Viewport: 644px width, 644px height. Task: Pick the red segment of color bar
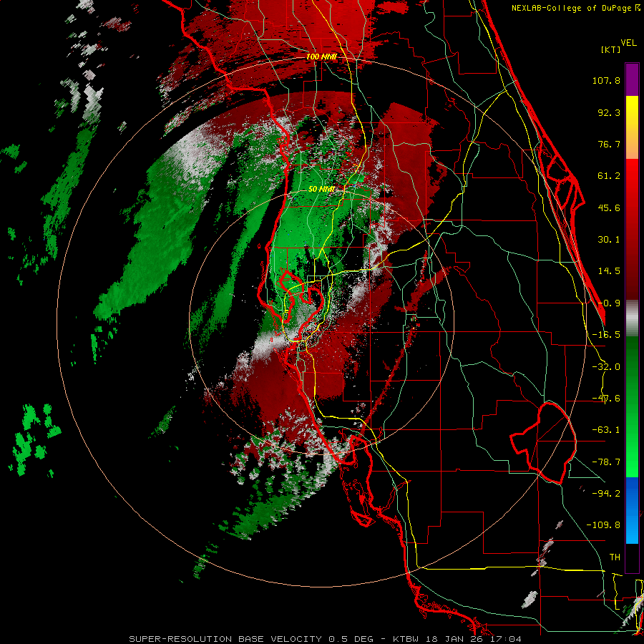(632, 229)
